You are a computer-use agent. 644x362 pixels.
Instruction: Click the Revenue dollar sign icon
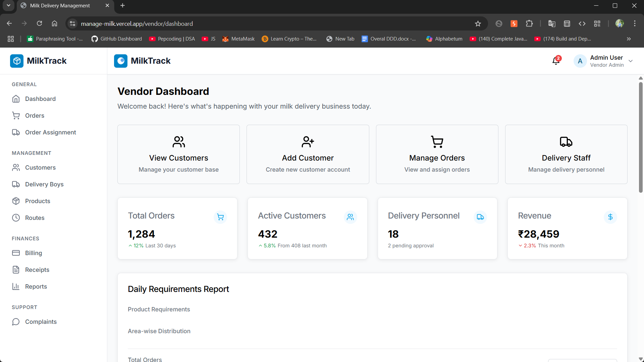[610, 217]
